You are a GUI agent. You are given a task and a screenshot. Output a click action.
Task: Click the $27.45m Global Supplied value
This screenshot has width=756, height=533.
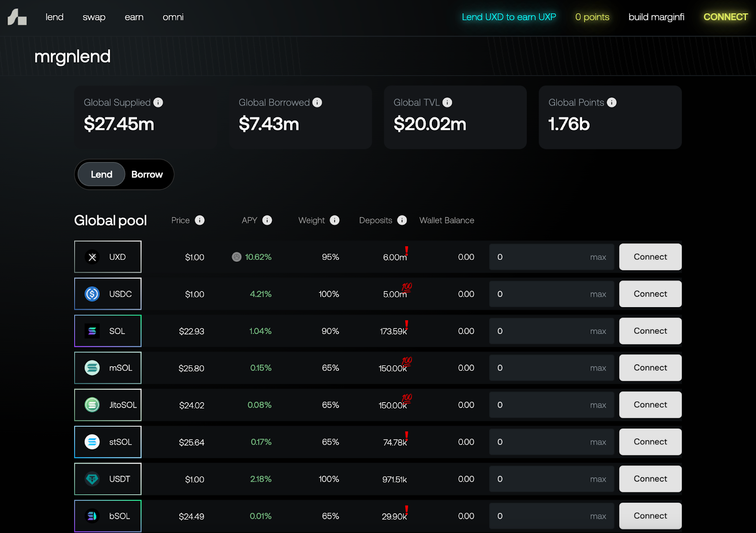(x=119, y=124)
